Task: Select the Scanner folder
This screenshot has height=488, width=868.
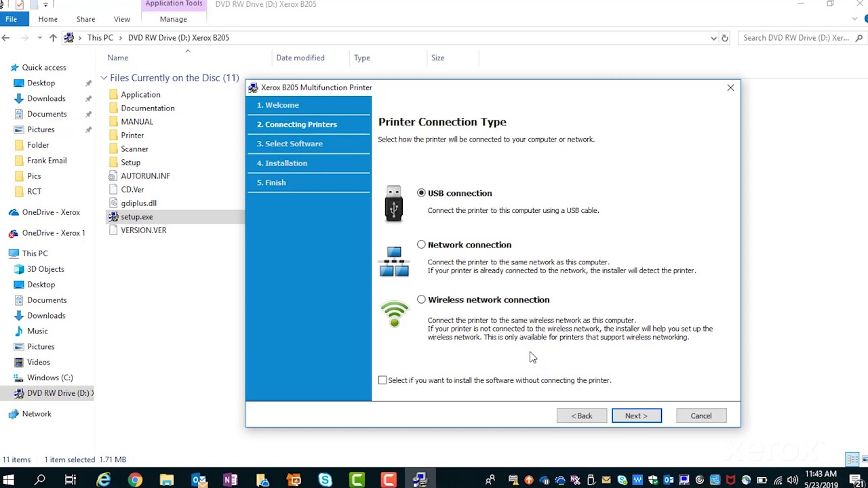Action: coord(134,149)
